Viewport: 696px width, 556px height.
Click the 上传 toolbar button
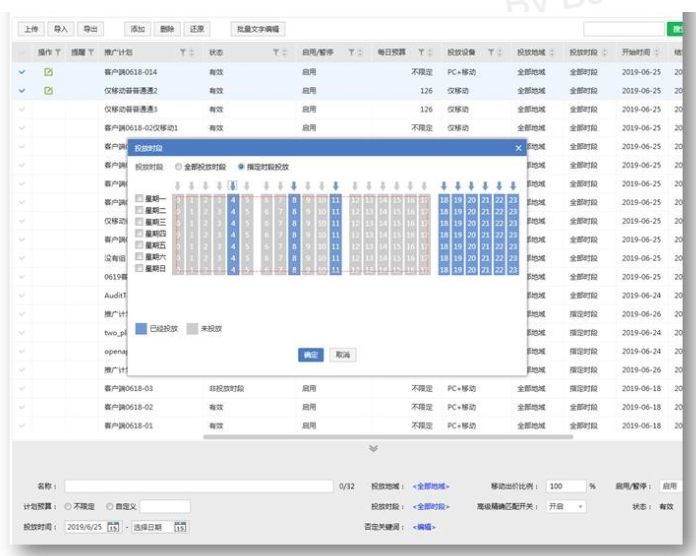tap(31, 29)
